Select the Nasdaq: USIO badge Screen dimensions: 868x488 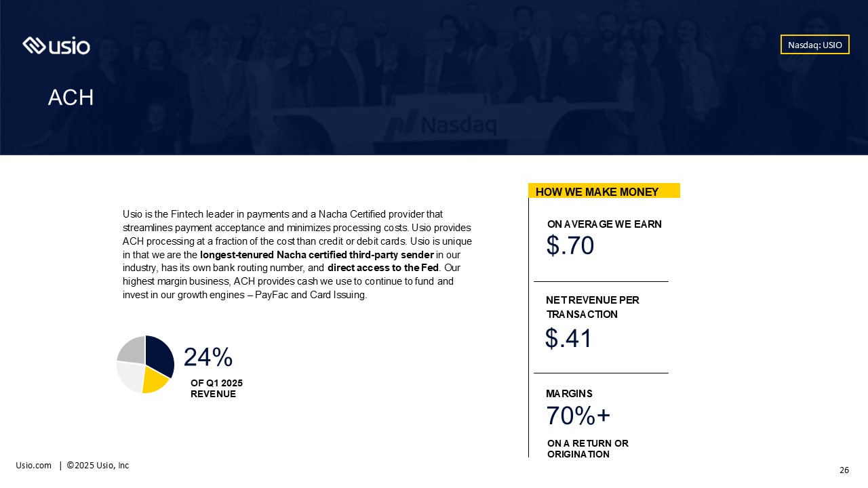coord(814,45)
